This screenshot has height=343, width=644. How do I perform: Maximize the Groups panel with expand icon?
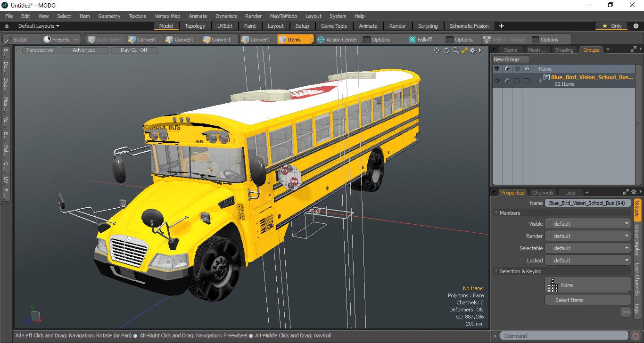[x=633, y=49]
